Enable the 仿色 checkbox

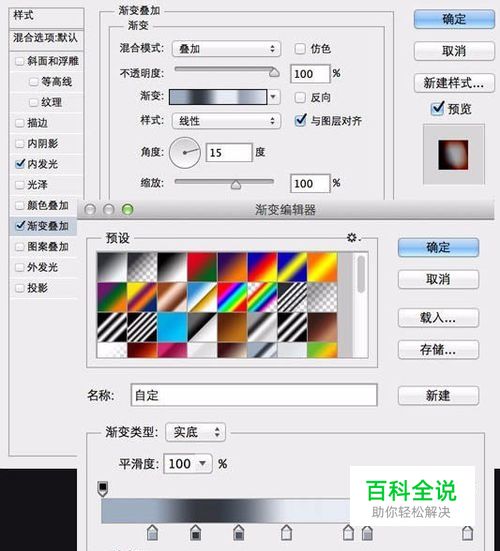[x=300, y=48]
